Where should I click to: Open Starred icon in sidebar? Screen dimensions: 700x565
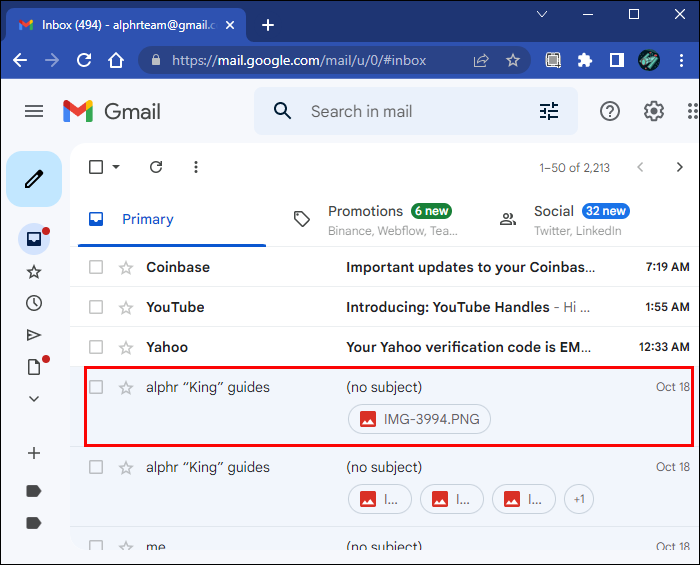click(x=34, y=272)
